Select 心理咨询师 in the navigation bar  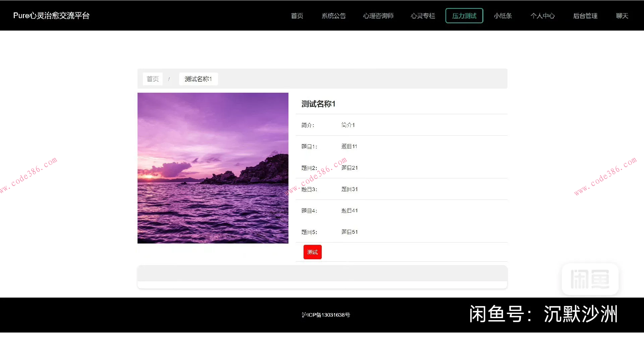click(378, 15)
